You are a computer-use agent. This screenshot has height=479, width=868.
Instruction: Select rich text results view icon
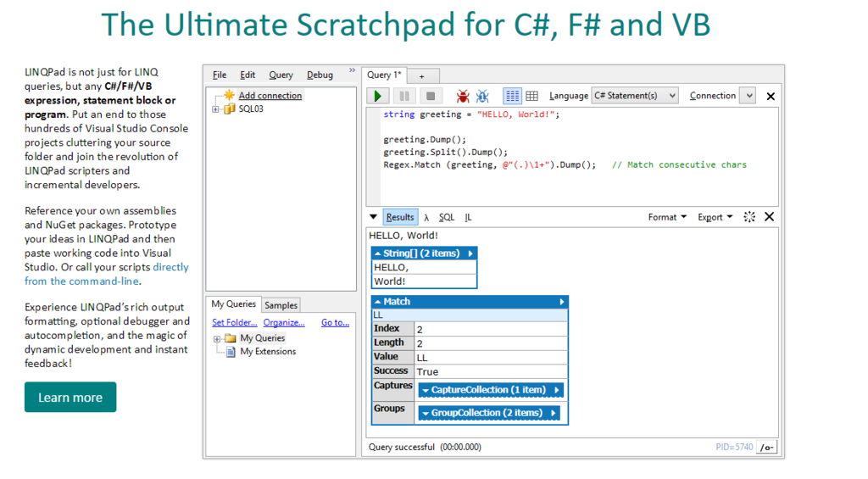[512, 96]
